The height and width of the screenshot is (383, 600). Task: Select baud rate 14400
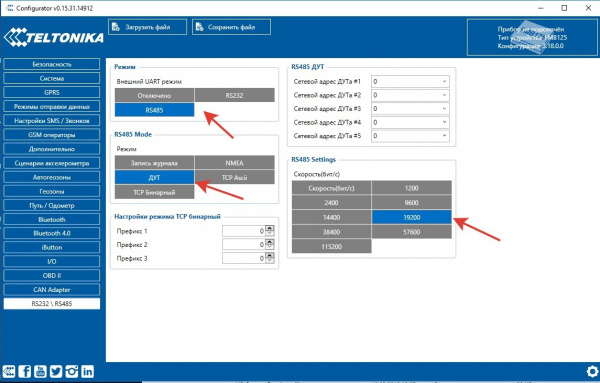click(x=331, y=217)
